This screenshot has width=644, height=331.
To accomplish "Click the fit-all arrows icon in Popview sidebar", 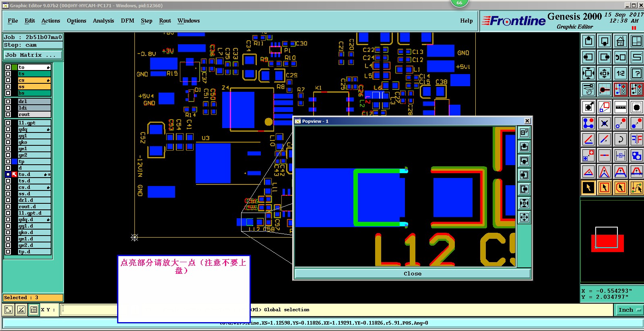I will coord(524,217).
